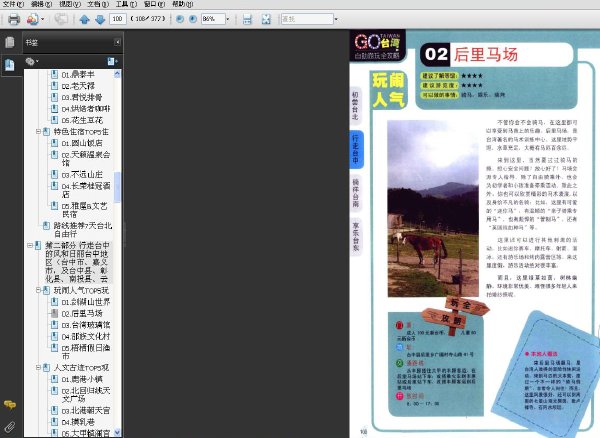Go to previous page with up arrow
This screenshot has height=438, width=600.
pyautogui.click(x=84, y=19)
